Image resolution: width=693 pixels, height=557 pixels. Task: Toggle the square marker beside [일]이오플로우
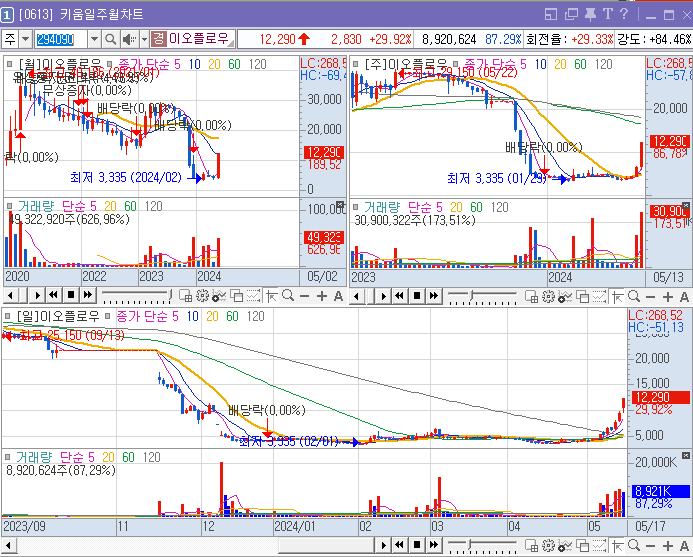click(x=8, y=317)
